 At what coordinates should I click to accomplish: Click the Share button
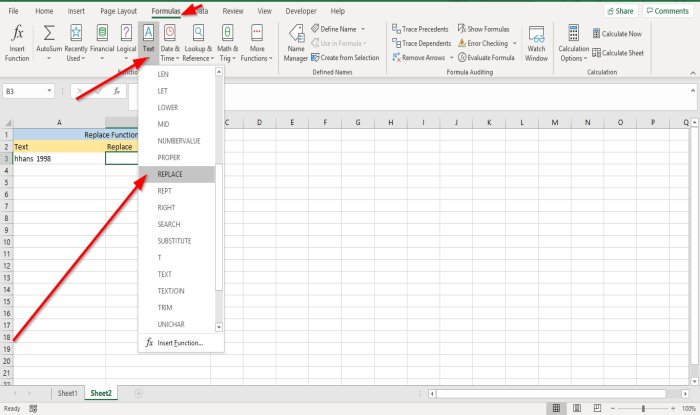click(x=621, y=11)
